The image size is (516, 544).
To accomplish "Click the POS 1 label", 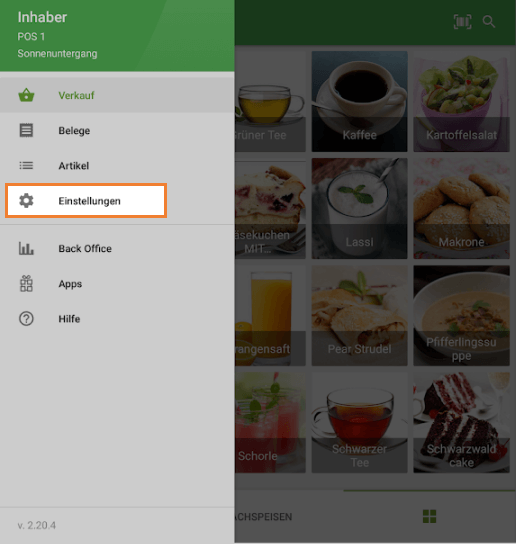I will pyautogui.click(x=31, y=36).
